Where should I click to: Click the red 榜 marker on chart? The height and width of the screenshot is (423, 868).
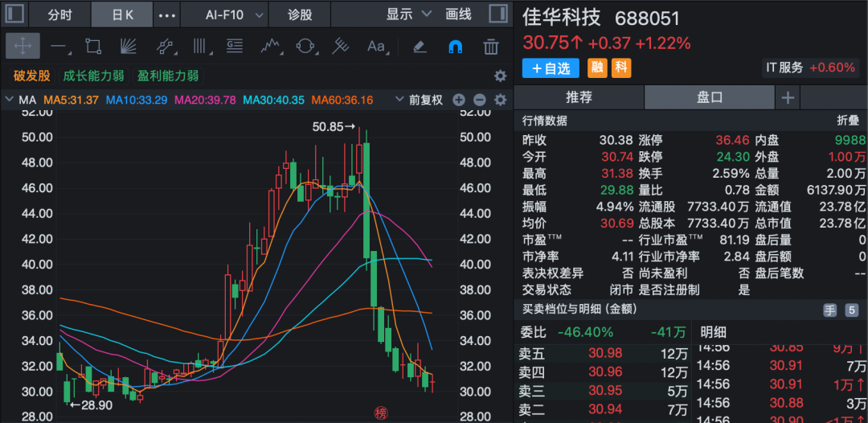tap(381, 413)
